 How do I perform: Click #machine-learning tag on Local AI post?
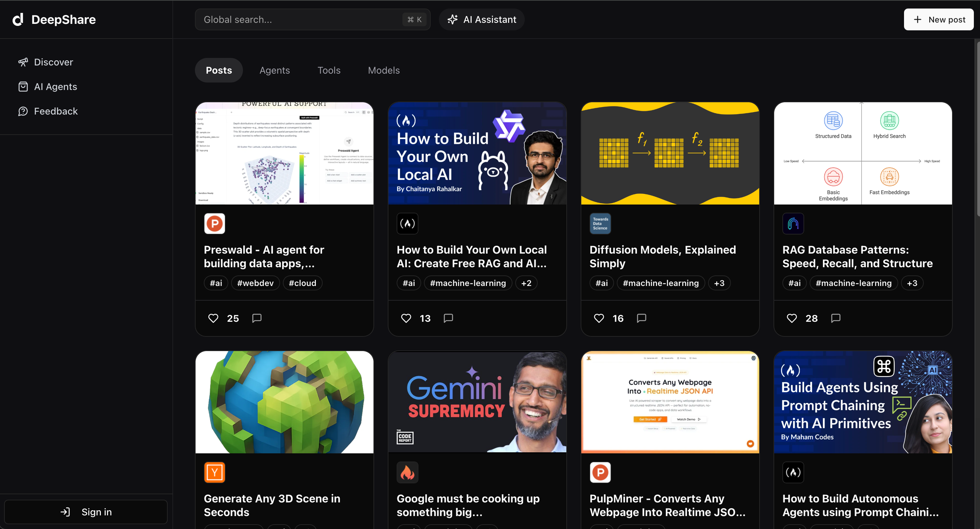(468, 283)
